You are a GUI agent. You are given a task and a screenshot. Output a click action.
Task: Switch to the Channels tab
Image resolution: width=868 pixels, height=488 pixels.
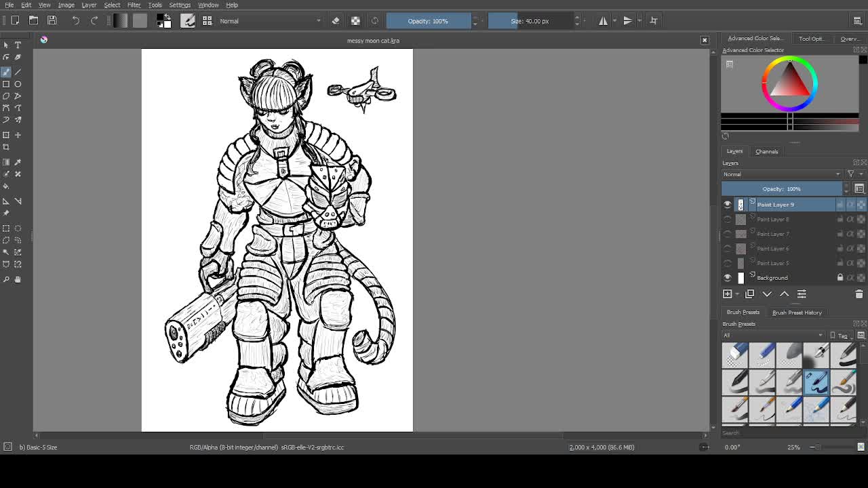tap(766, 151)
